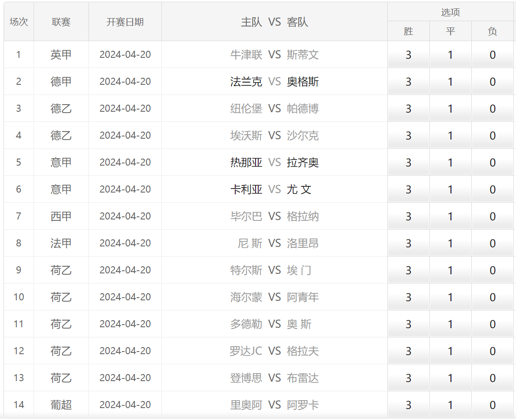Click the 西甲 league cell
Image resolution: width=516 pixels, height=420 pixels.
pos(61,216)
